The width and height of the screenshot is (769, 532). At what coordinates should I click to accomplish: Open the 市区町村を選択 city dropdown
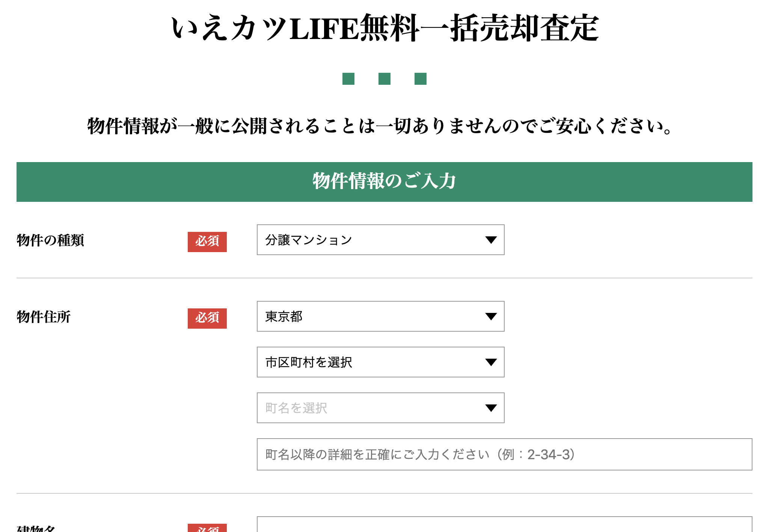[380, 362]
